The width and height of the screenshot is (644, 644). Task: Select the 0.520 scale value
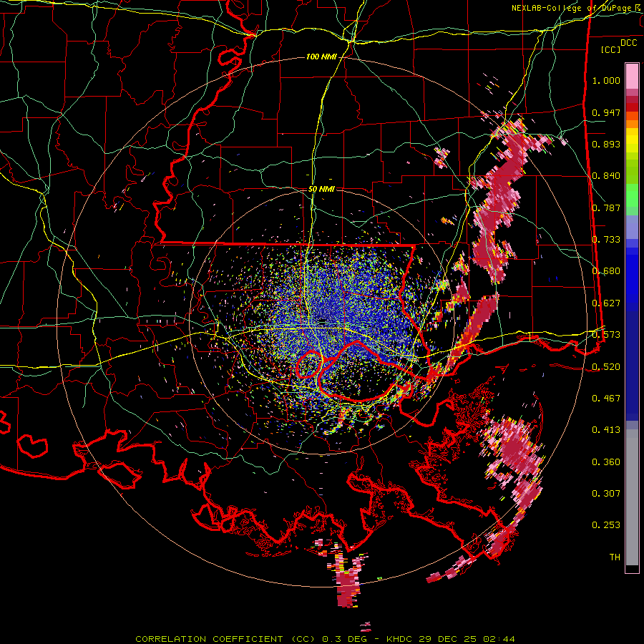606,367
